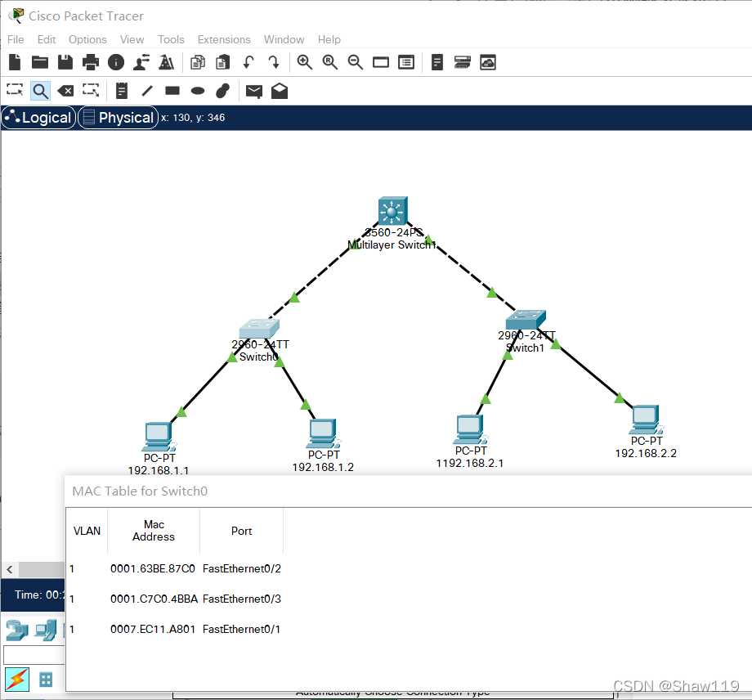
Task: Switch to the Logical workspace tab
Action: point(39,118)
